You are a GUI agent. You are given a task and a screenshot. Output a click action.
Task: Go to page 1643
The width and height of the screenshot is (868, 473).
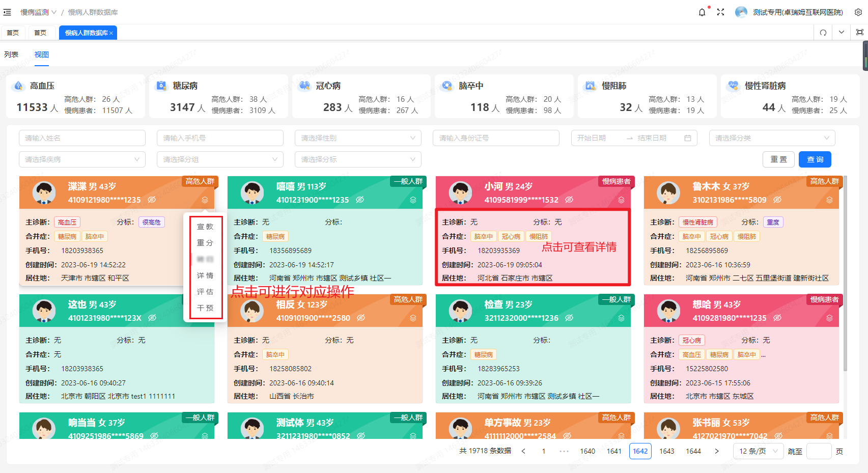[667, 451]
